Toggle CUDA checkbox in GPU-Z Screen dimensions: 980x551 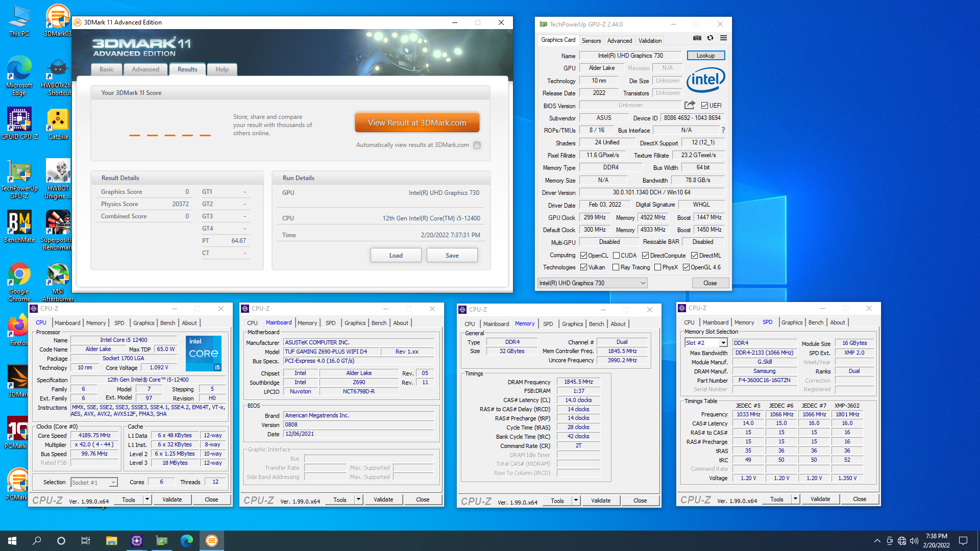click(x=616, y=256)
